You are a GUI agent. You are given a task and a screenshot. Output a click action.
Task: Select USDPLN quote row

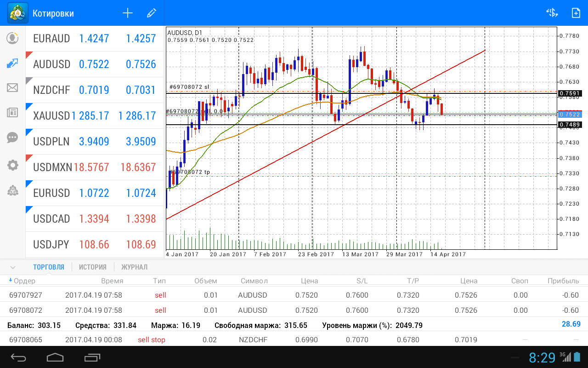click(x=95, y=141)
